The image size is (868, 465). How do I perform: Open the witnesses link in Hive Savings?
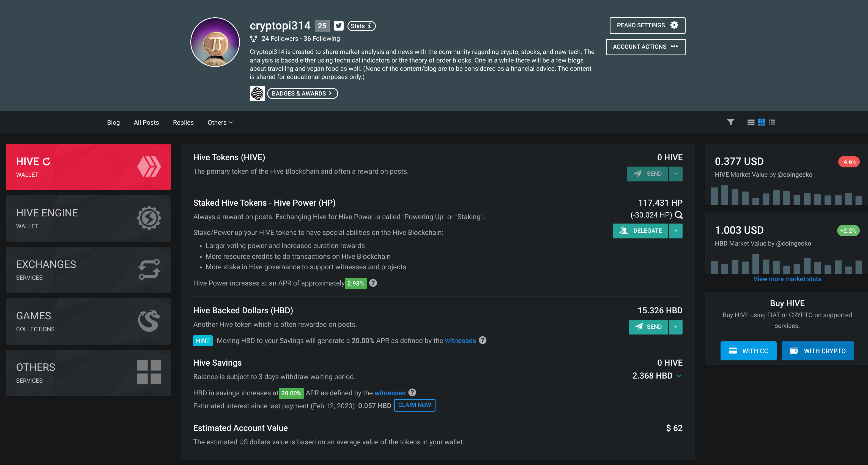390,393
